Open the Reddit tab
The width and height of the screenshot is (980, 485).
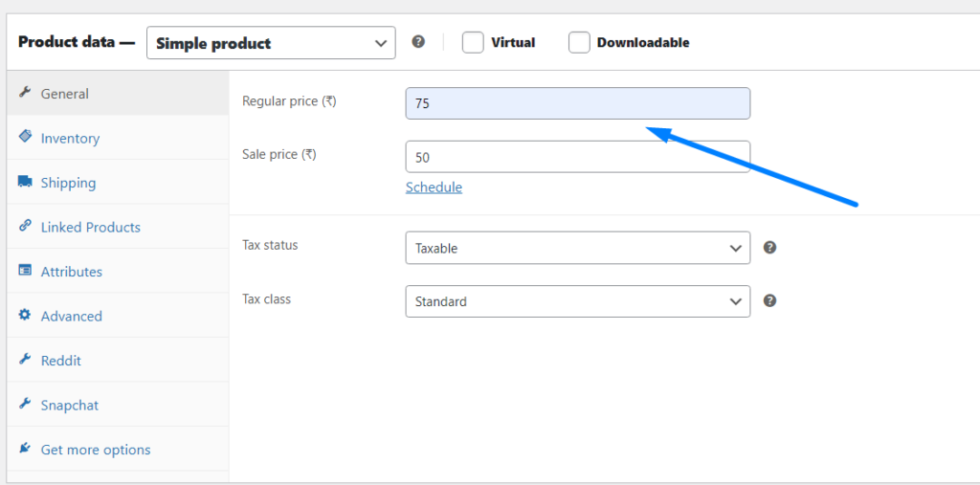[118, 360]
